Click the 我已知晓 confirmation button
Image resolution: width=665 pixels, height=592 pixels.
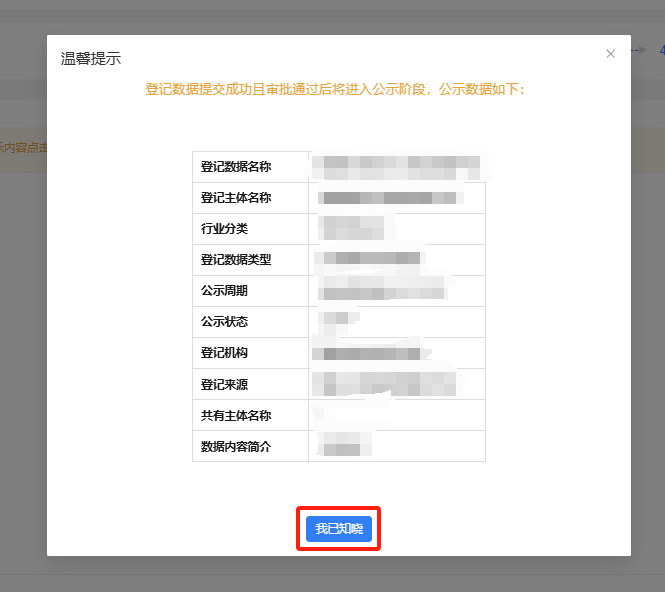click(x=339, y=529)
